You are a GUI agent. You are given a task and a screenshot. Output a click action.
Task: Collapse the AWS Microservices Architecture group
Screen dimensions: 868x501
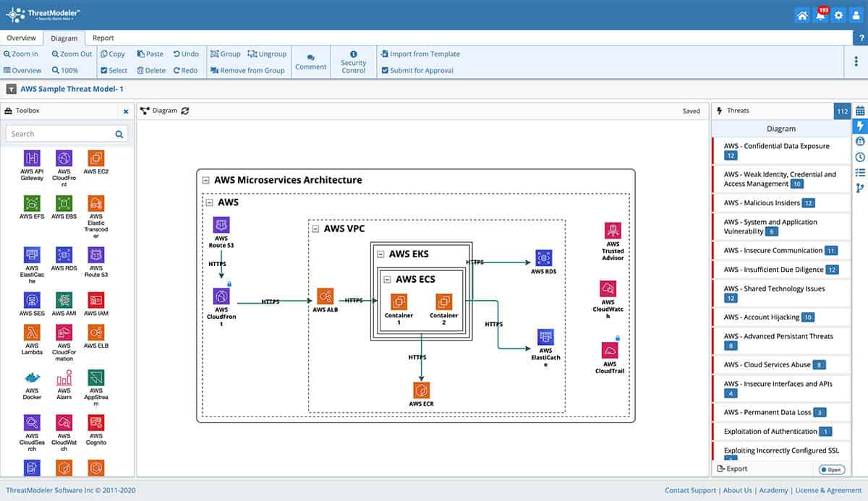[207, 180]
